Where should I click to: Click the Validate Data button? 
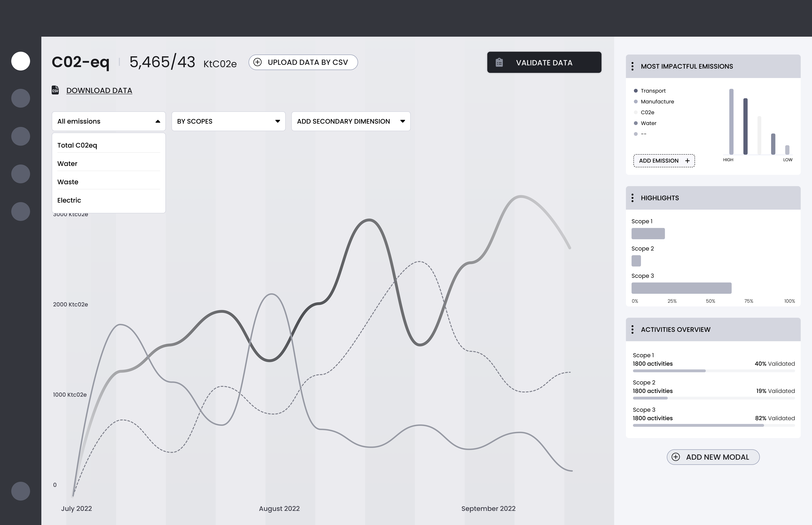coord(544,62)
